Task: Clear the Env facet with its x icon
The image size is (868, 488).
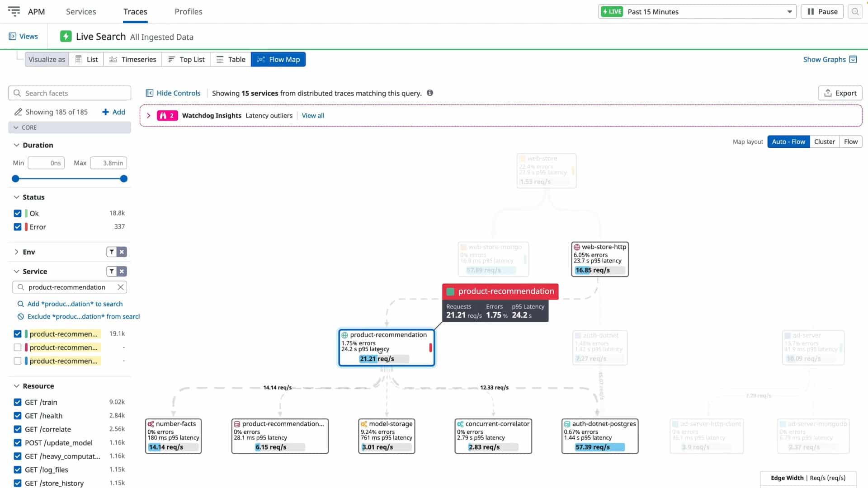Action: point(122,252)
